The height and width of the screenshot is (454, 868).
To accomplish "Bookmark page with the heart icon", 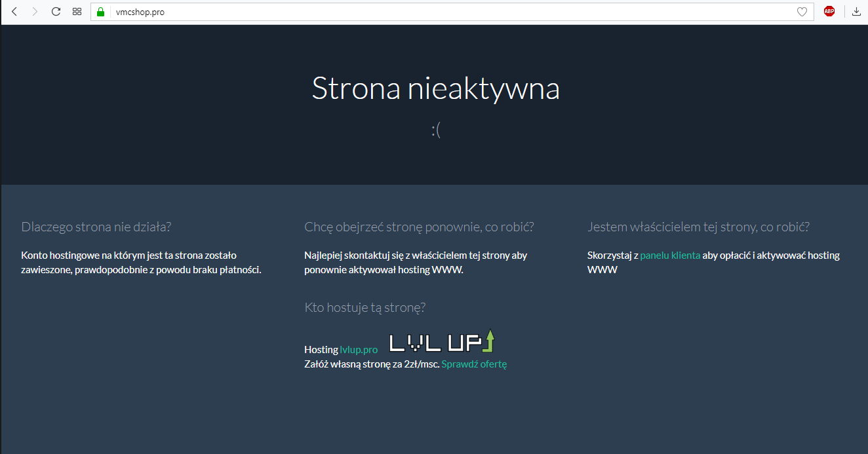I will point(802,12).
